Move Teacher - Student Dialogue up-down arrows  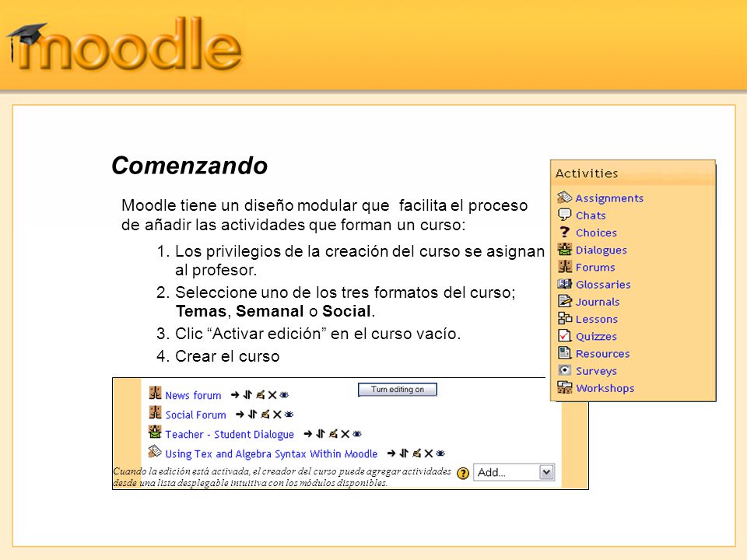[x=320, y=434]
